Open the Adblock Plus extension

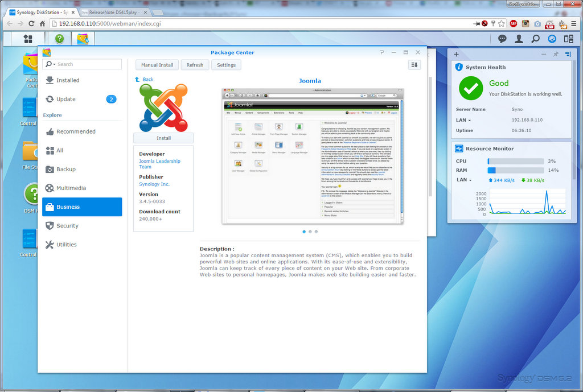pos(514,23)
